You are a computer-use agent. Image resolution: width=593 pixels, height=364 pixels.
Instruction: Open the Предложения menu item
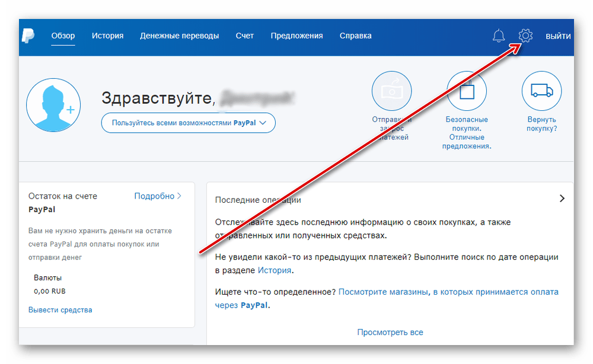point(296,36)
